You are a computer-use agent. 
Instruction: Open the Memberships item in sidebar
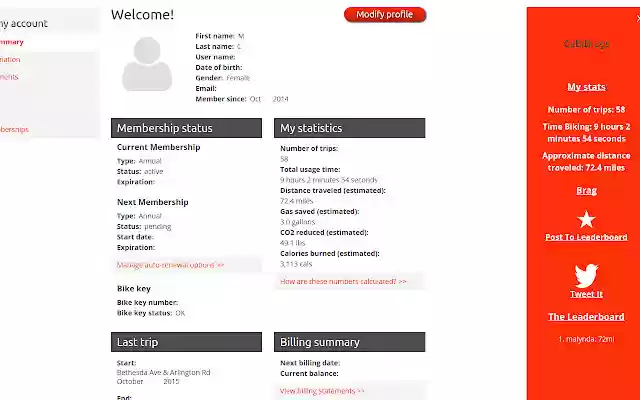14,129
